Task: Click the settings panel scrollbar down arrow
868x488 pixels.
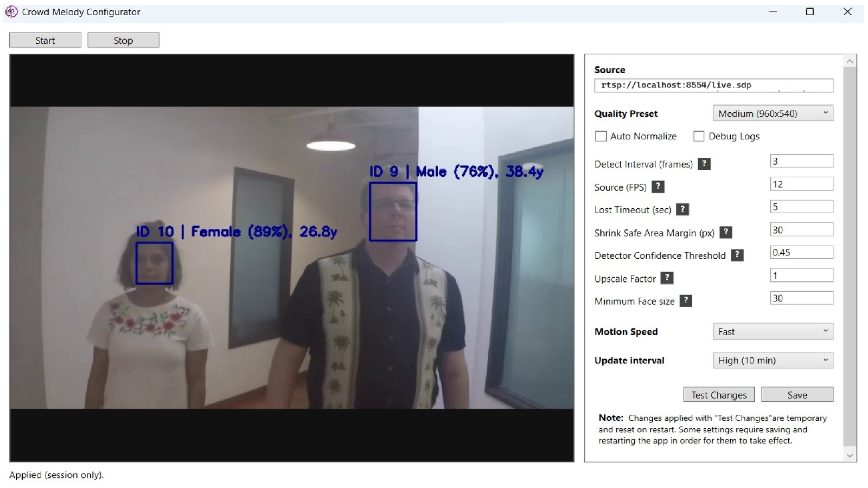Action: [x=850, y=455]
